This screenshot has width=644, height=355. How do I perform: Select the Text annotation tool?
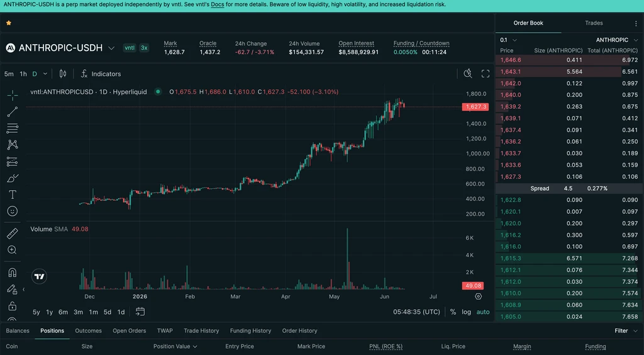coord(13,194)
